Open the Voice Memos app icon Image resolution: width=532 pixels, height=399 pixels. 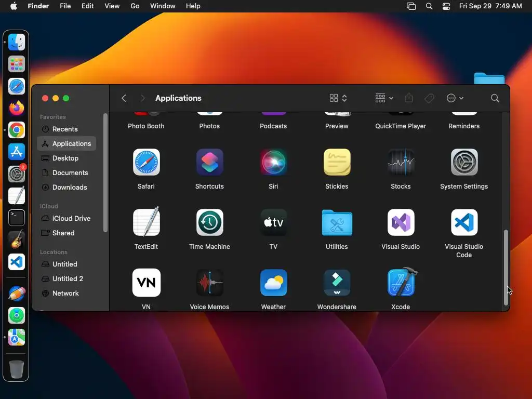click(210, 283)
